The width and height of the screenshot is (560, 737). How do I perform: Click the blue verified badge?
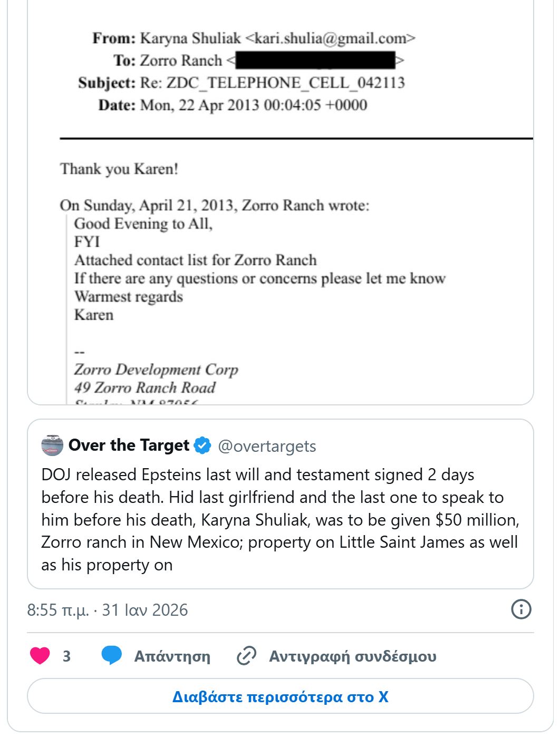click(202, 445)
